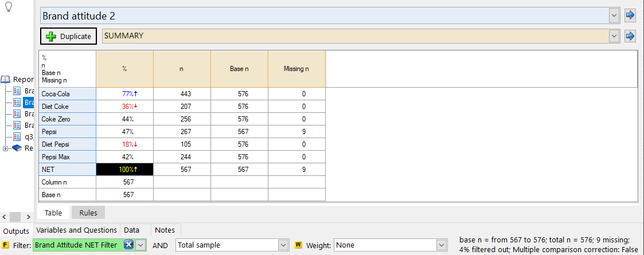Click the 44% Coke Zero cell

coord(124,119)
